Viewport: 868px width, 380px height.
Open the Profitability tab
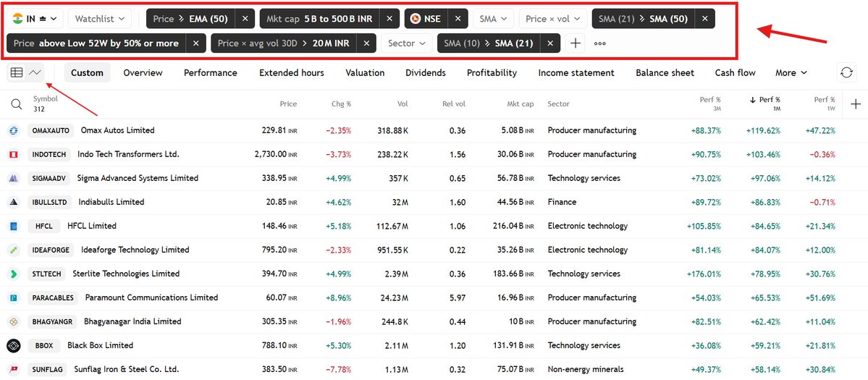click(x=492, y=72)
